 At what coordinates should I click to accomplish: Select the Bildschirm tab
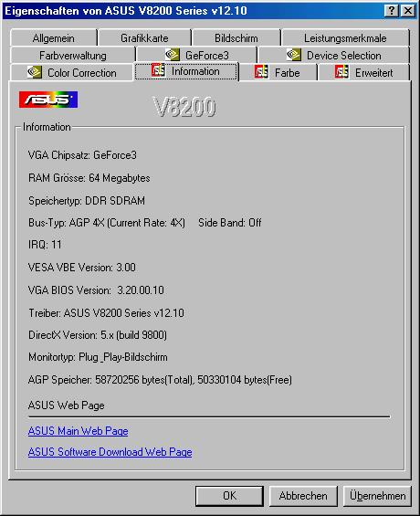(x=236, y=38)
